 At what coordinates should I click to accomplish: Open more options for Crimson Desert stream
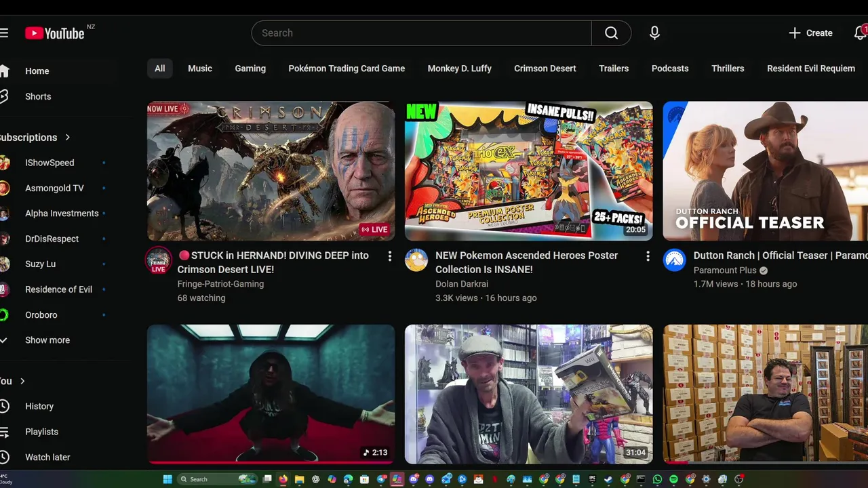click(389, 256)
